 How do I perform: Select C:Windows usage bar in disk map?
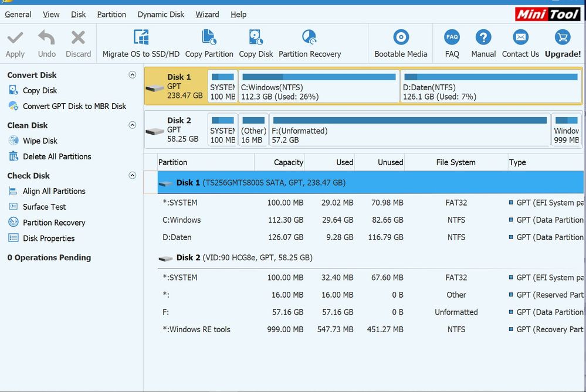point(318,77)
